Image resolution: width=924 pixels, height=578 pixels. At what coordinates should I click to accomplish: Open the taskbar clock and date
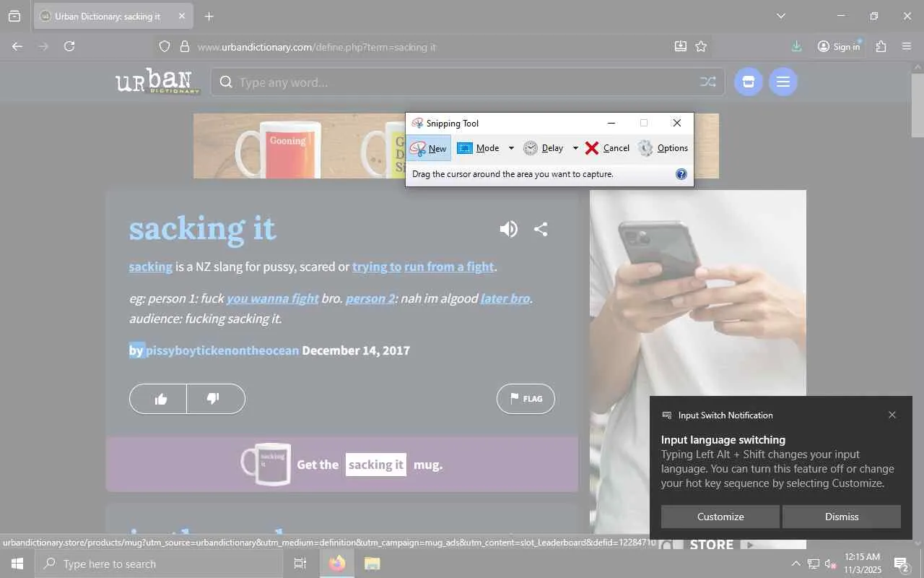coord(863,564)
